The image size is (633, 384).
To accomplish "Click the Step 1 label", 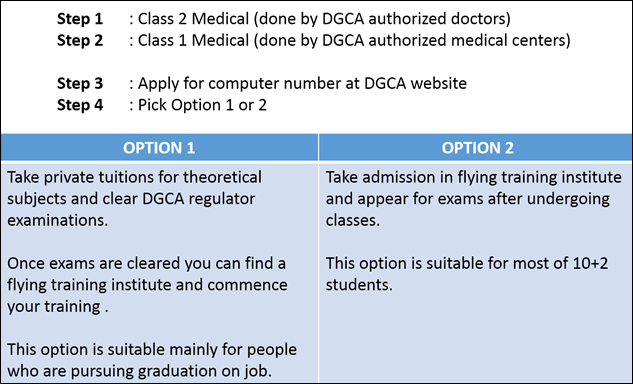I will click(x=80, y=19).
